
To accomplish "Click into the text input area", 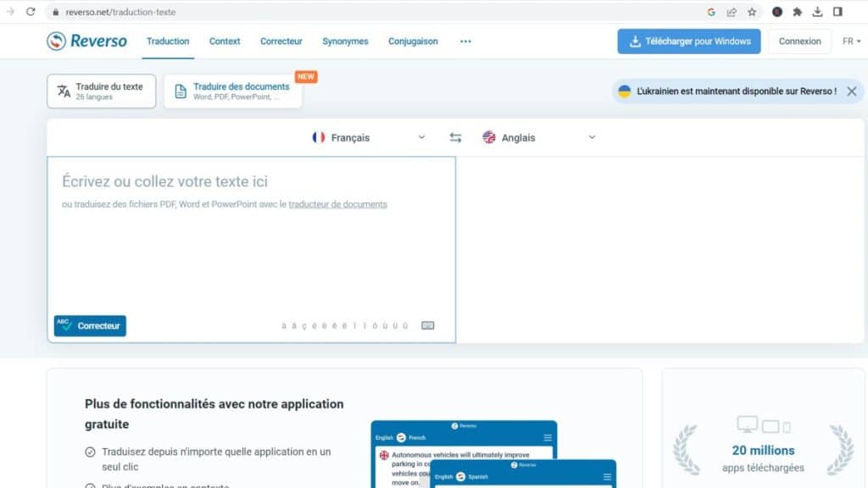I will point(251,254).
